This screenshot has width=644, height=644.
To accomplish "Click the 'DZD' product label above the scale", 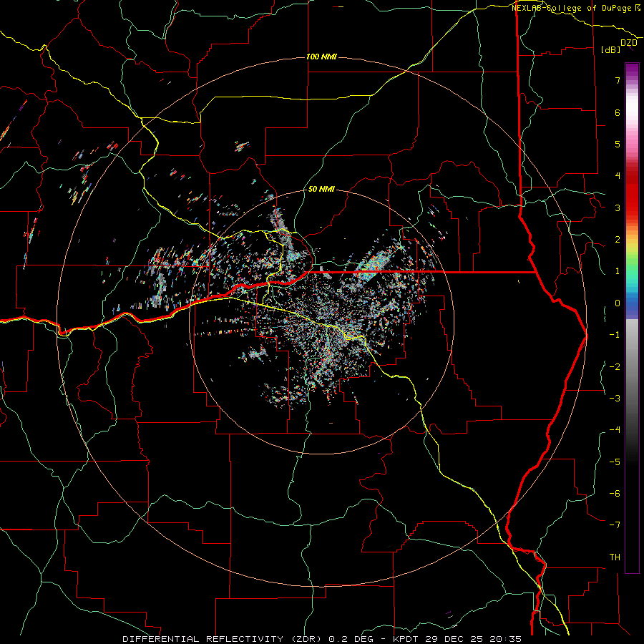I will pos(629,43).
